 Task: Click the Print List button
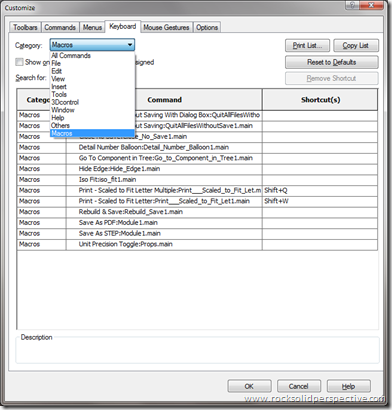[307, 46]
